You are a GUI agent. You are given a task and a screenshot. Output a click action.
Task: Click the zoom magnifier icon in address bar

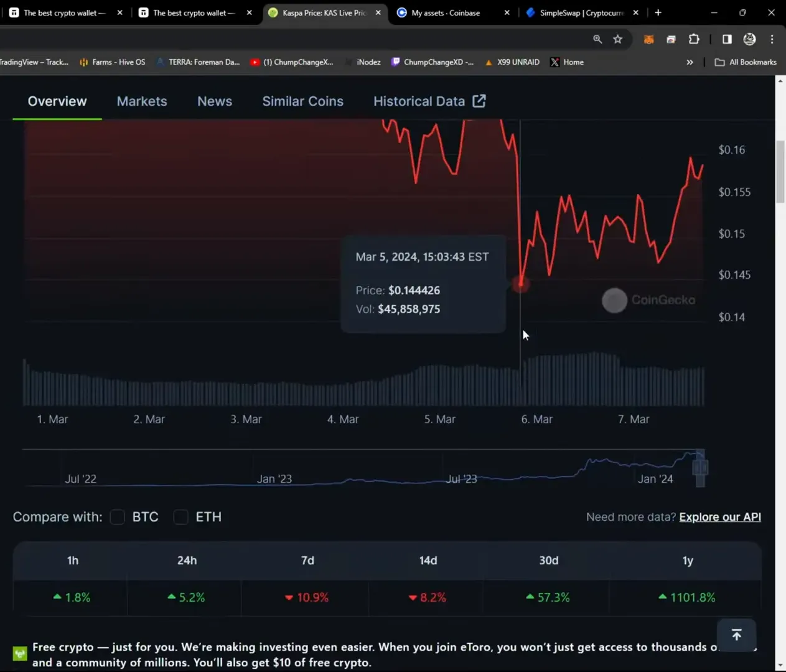pos(597,39)
